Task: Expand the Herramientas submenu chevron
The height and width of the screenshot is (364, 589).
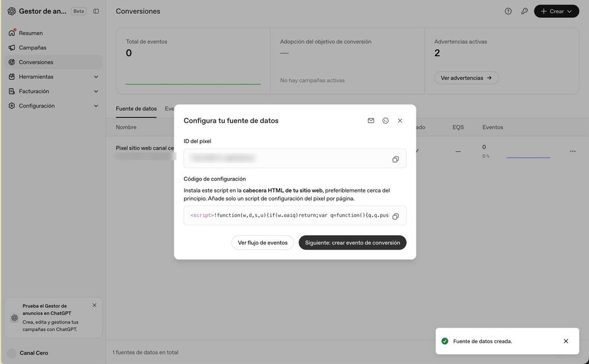Action: (x=96, y=76)
